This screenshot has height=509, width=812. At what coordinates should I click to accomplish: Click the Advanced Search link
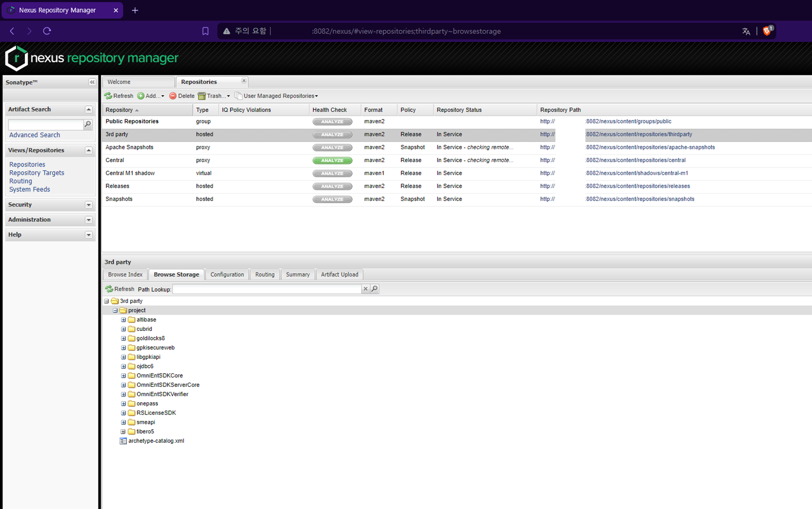point(34,135)
